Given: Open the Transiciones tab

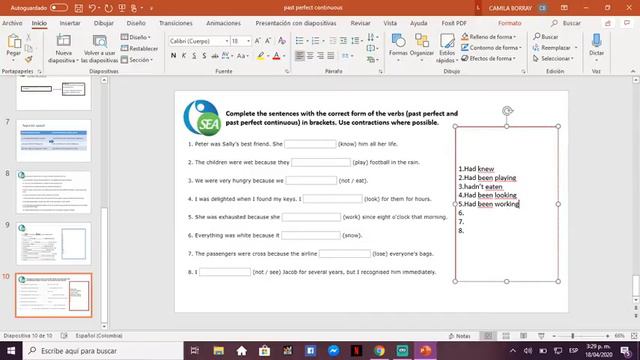Looking at the screenshot, I should coord(176,23).
